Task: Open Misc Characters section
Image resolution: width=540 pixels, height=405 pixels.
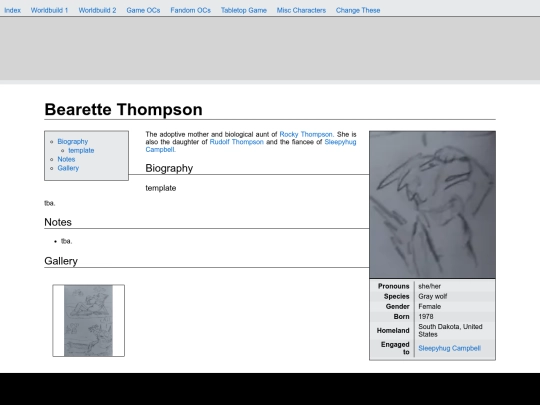Action: (x=301, y=10)
